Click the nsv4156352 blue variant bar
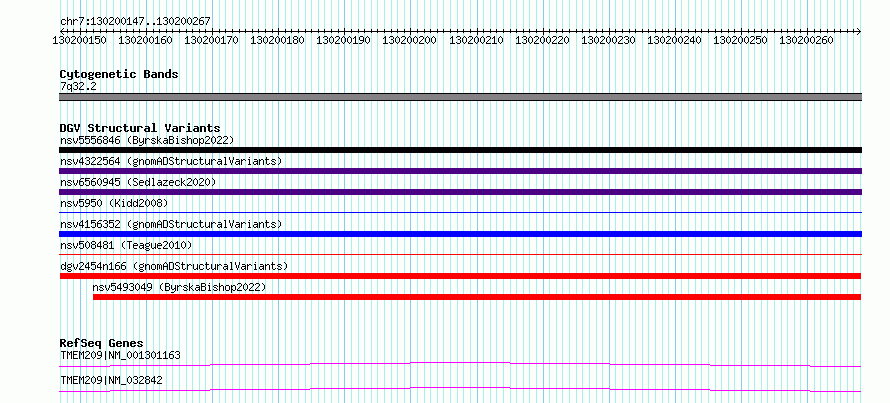The image size is (890, 403). [x=460, y=234]
